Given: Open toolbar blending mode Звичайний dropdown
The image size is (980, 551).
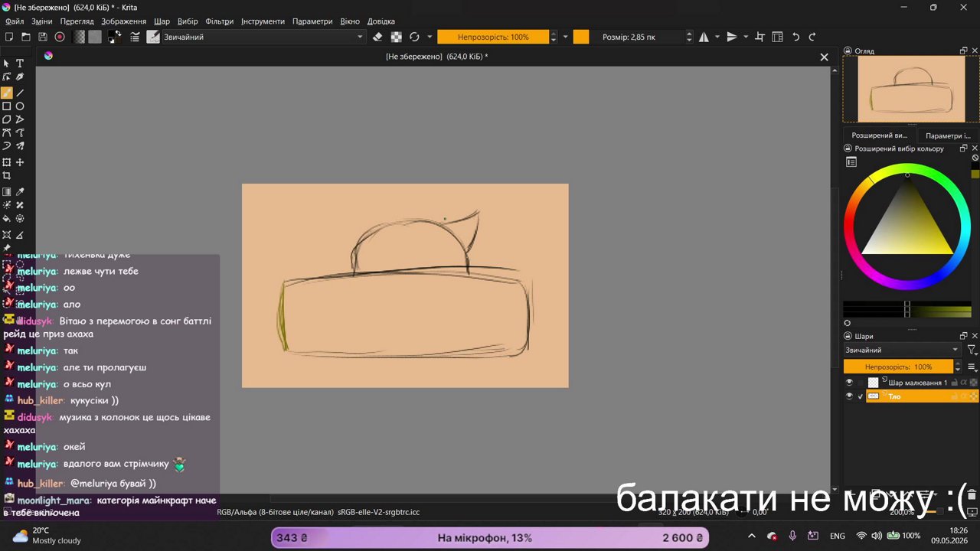Looking at the screenshot, I should tap(263, 37).
